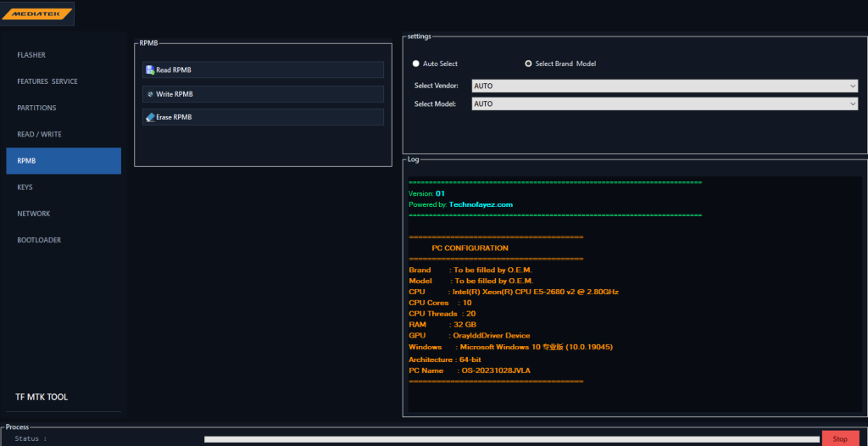Click the Erase RPMB button
Image resolution: width=868 pixels, height=446 pixels.
tap(263, 118)
